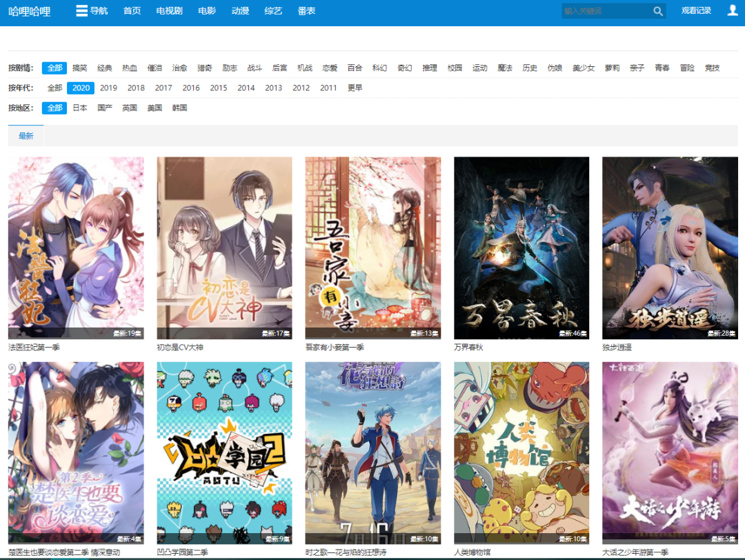
Task: Open the user profile icon
Action: coord(733,10)
